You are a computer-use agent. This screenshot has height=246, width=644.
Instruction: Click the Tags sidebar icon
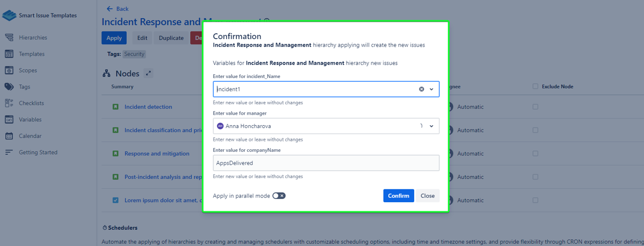click(9, 87)
